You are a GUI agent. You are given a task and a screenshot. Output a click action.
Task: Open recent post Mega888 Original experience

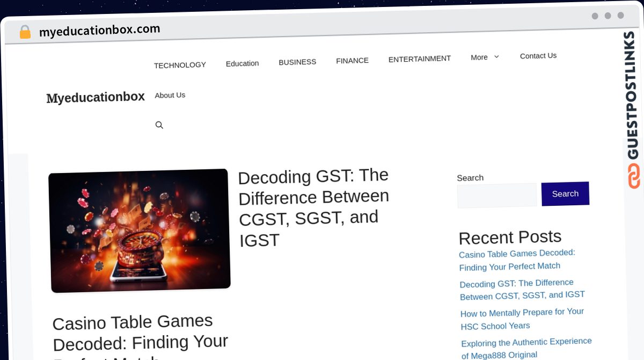[526, 348]
